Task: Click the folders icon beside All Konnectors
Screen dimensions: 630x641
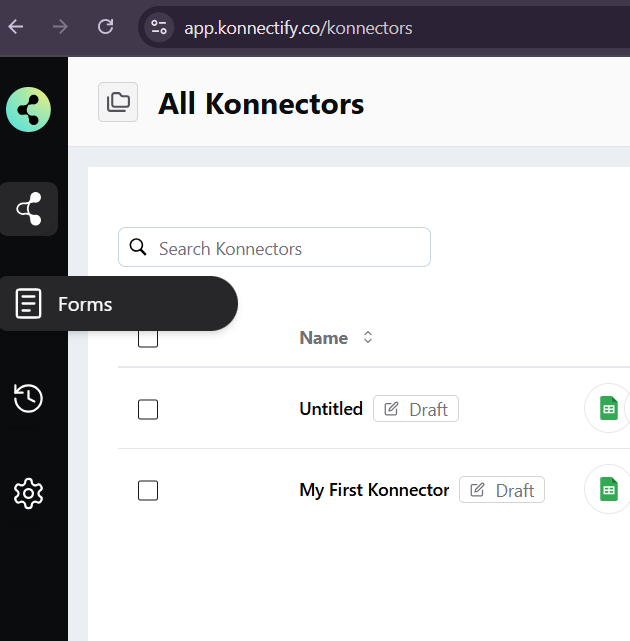Action: (x=118, y=102)
